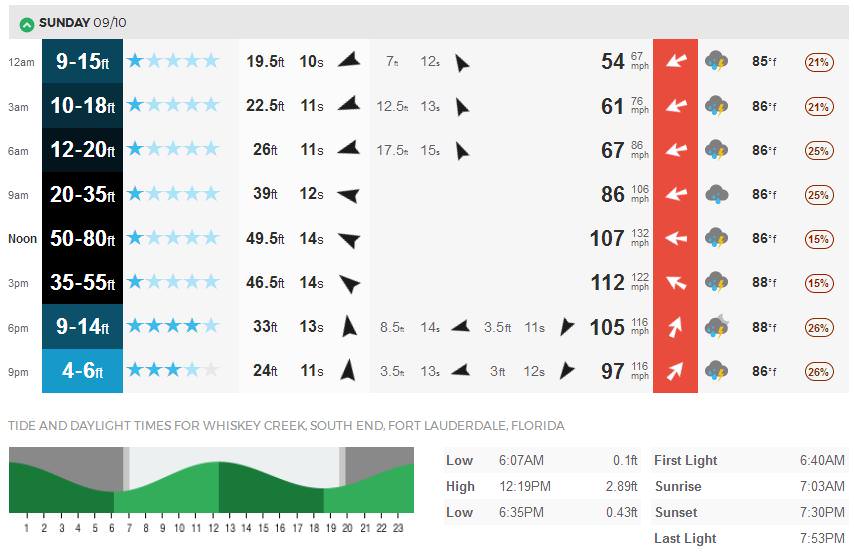The height and width of the screenshot is (555, 854).
Task: Click hour 19 on the tide chart axis
Action: (331, 528)
